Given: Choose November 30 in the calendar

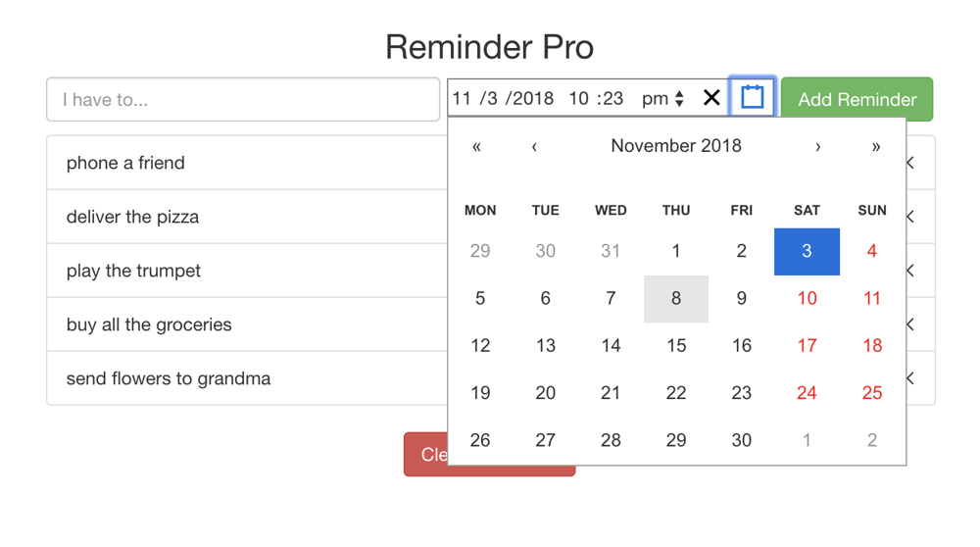Looking at the screenshot, I should [x=741, y=440].
